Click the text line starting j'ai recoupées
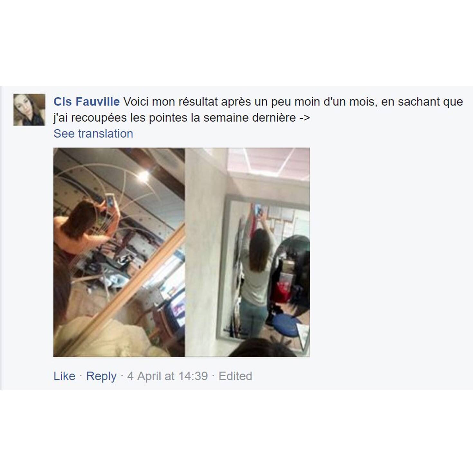The width and height of the screenshot is (473, 476). [x=182, y=118]
